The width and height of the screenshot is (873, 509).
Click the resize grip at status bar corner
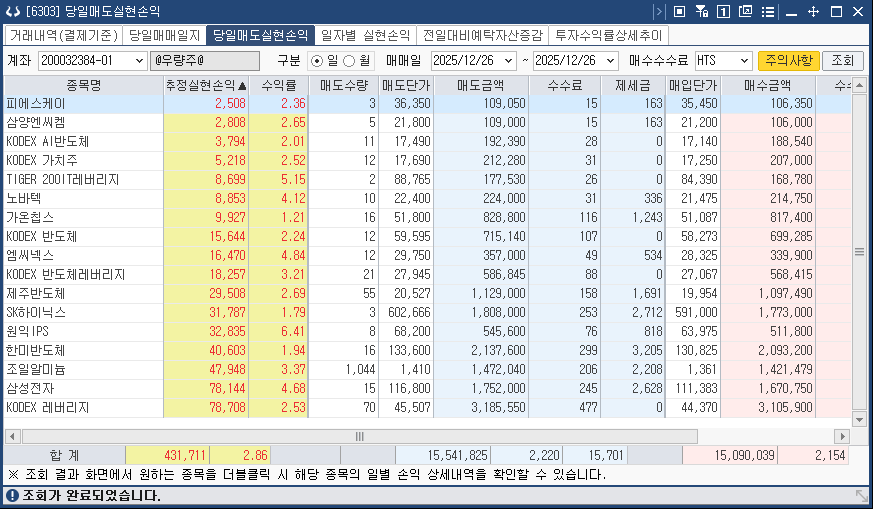(862, 495)
